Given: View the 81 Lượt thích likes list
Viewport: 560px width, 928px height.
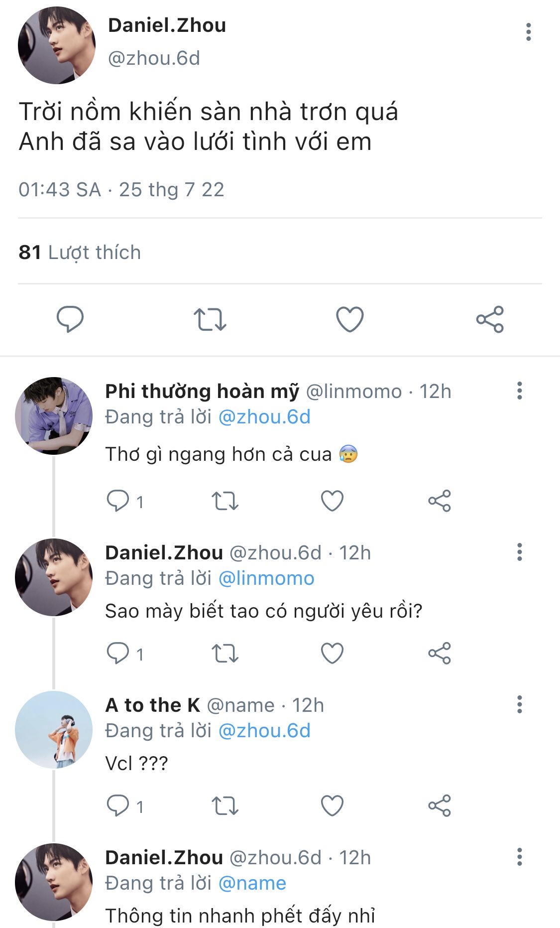Looking at the screenshot, I should 80,253.
